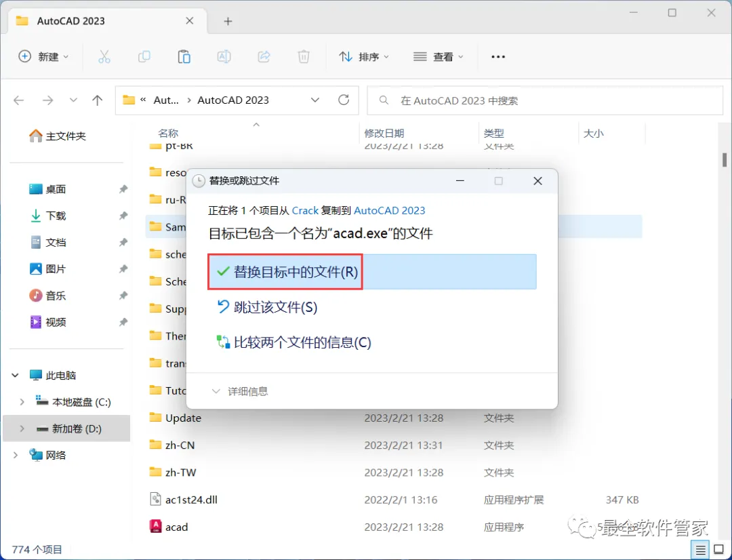Unpin 下载 via its pin icon
The image size is (732, 560).
[123, 216]
